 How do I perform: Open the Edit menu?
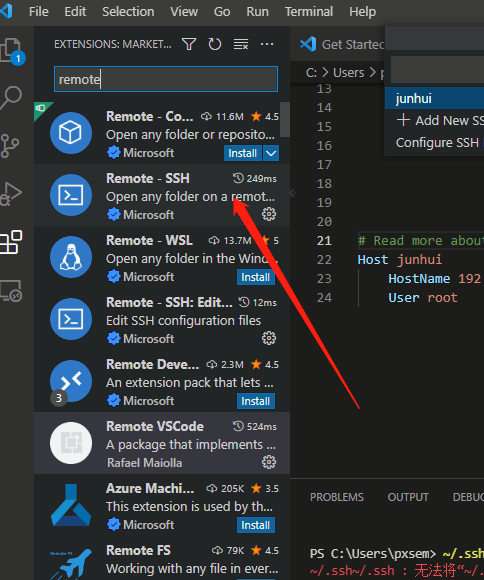75,12
